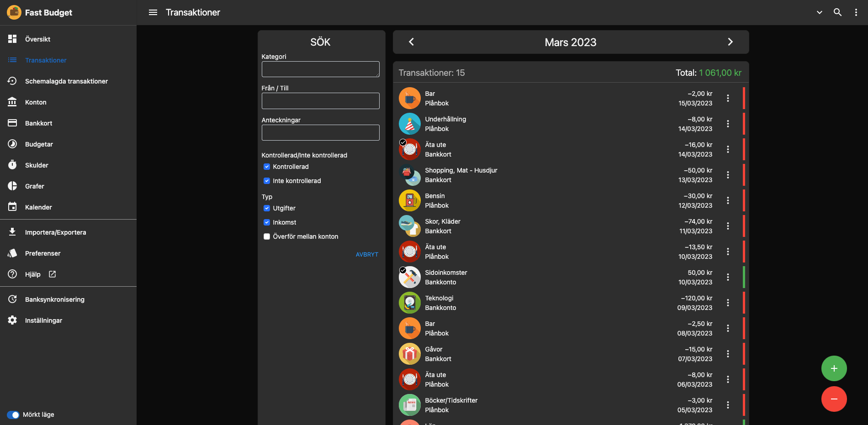Open top-right vertical dots menu
This screenshot has height=425, width=868.
click(856, 12)
